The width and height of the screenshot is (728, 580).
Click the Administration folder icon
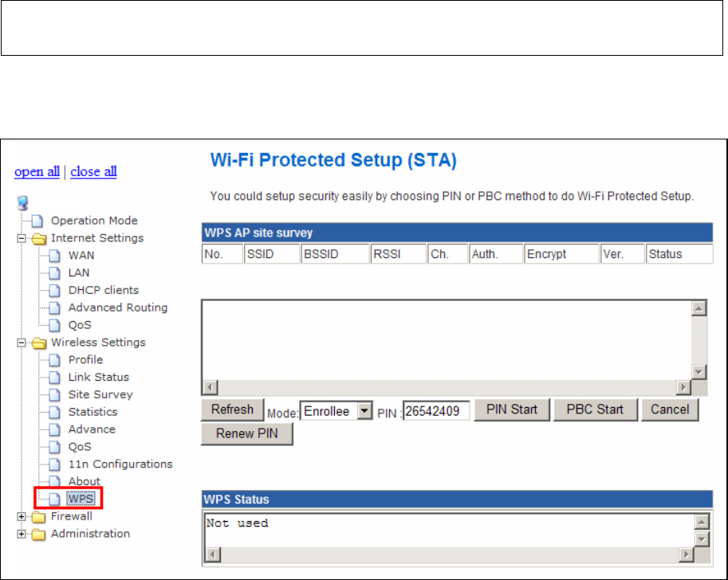(39, 535)
